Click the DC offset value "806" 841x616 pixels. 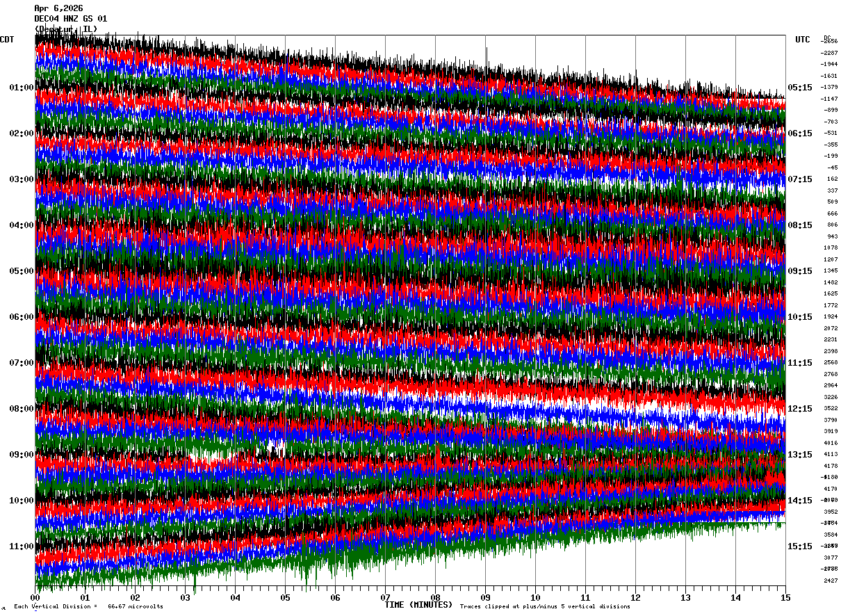(832, 225)
